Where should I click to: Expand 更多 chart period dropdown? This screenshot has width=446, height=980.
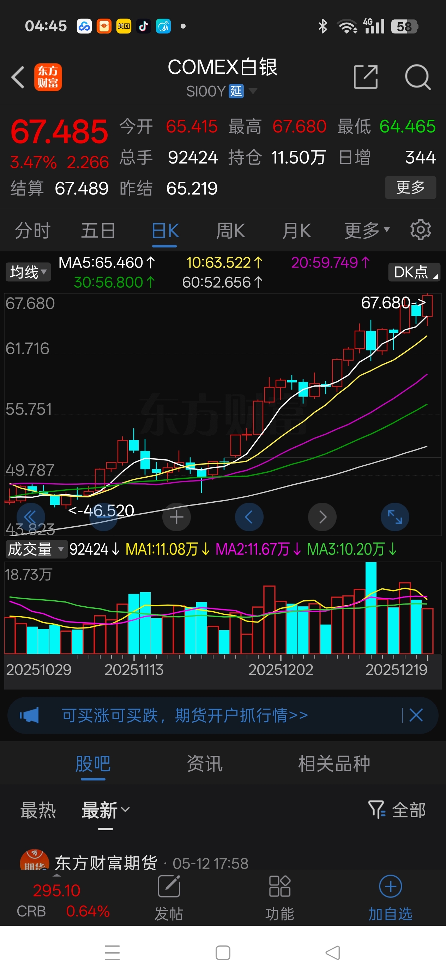tap(368, 230)
